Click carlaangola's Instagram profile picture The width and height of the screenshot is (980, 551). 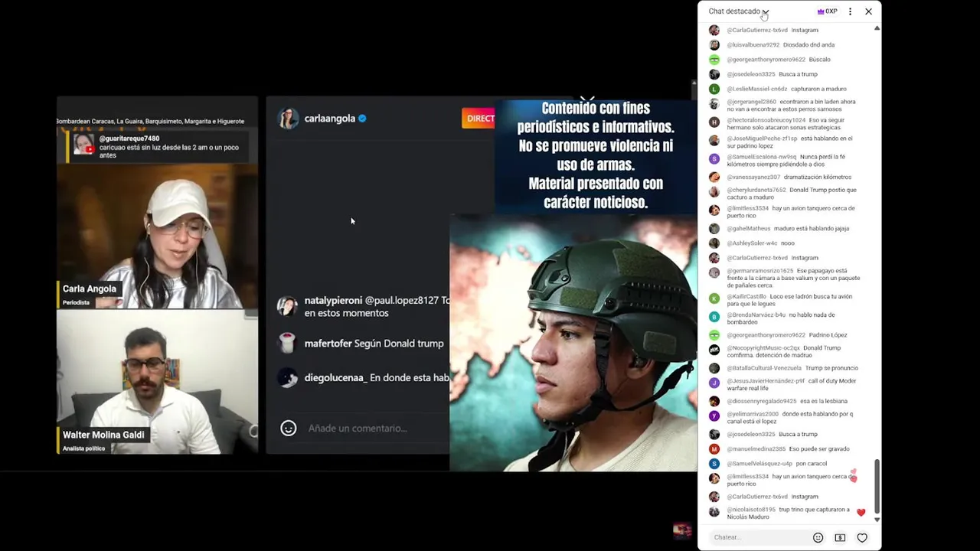pyautogui.click(x=288, y=119)
